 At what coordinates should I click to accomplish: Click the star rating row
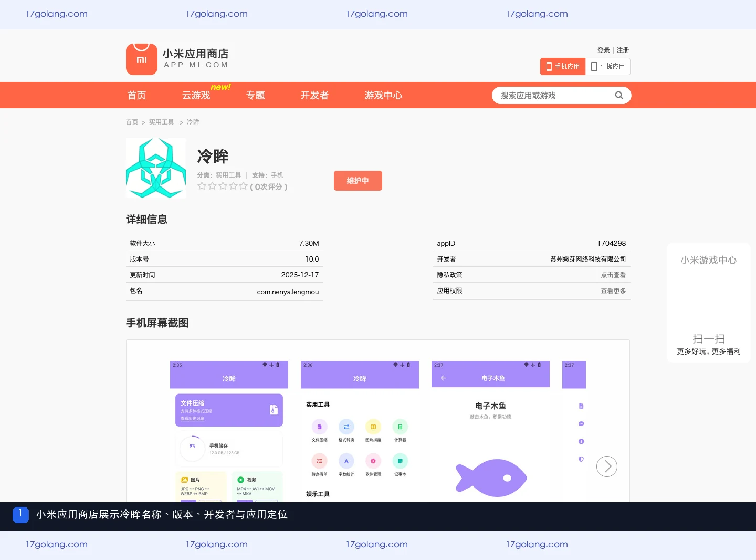click(x=222, y=186)
